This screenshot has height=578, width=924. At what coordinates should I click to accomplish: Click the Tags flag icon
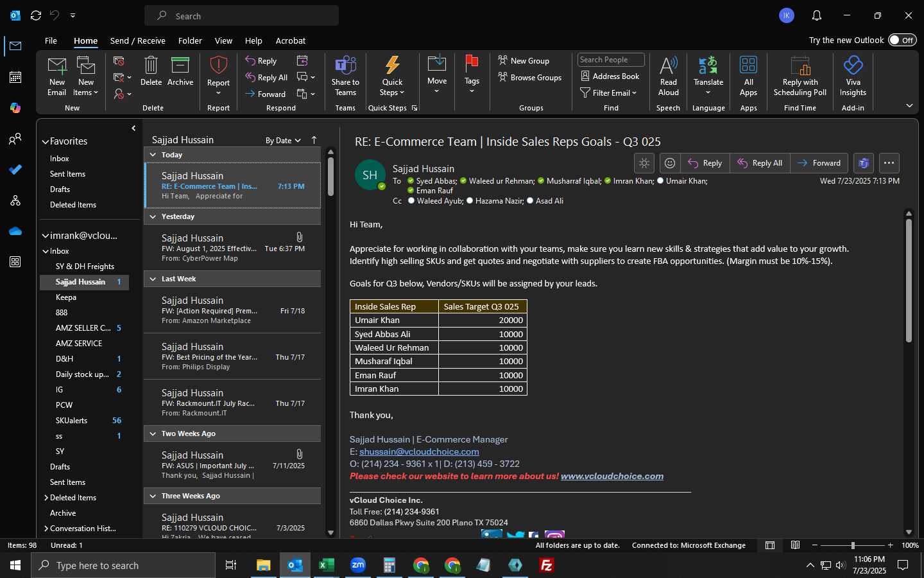click(472, 64)
